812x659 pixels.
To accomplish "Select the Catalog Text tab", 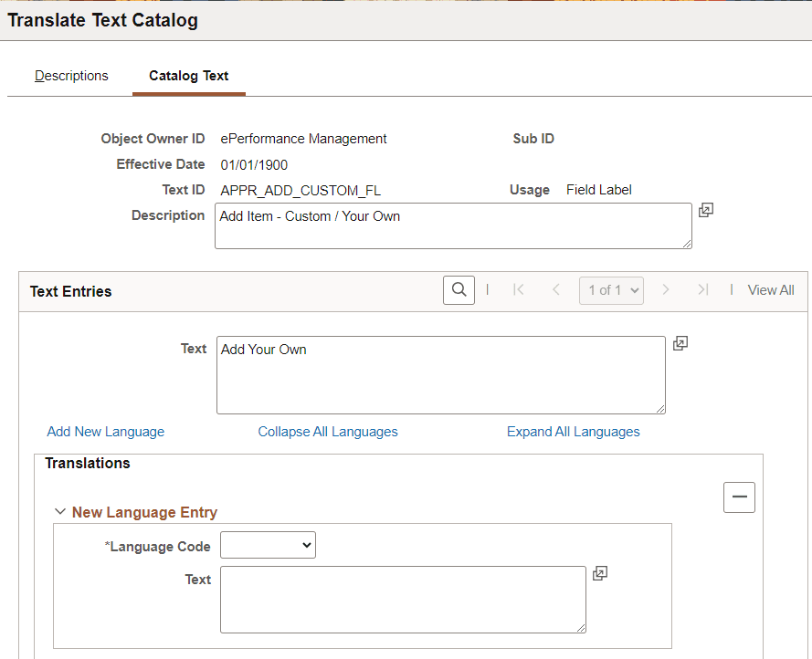I will click(x=188, y=76).
